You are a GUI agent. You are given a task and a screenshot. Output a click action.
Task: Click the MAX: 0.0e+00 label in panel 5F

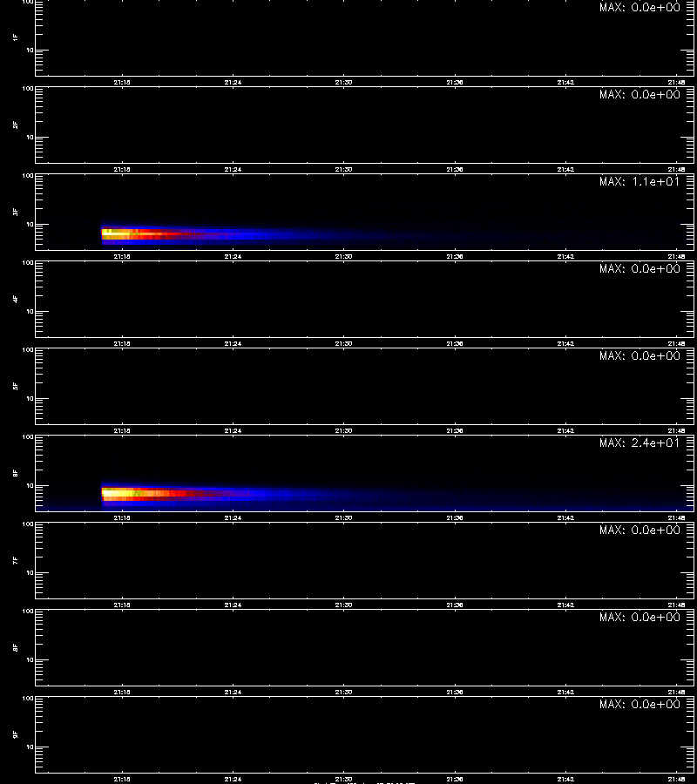tap(639, 355)
